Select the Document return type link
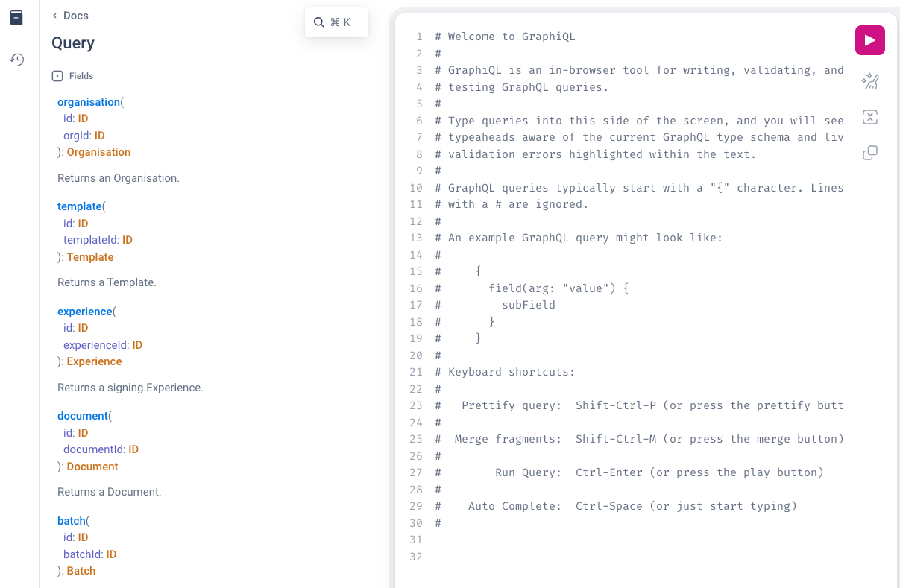This screenshot has width=900, height=588. 92,466
